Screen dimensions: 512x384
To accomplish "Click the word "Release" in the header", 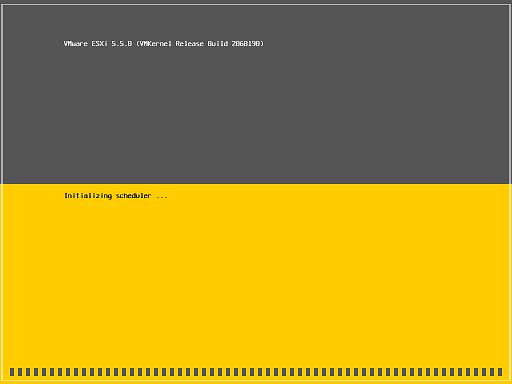I will pos(189,44).
